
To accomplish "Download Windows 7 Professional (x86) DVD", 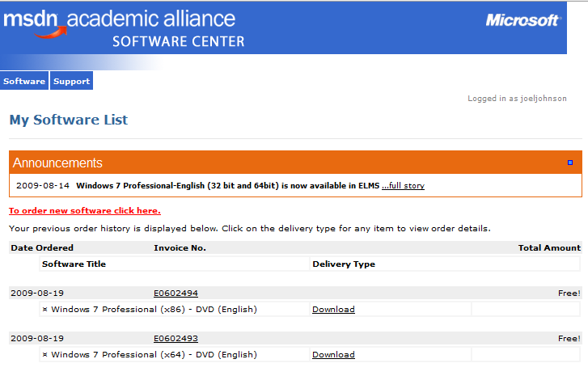I will (x=333, y=309).
